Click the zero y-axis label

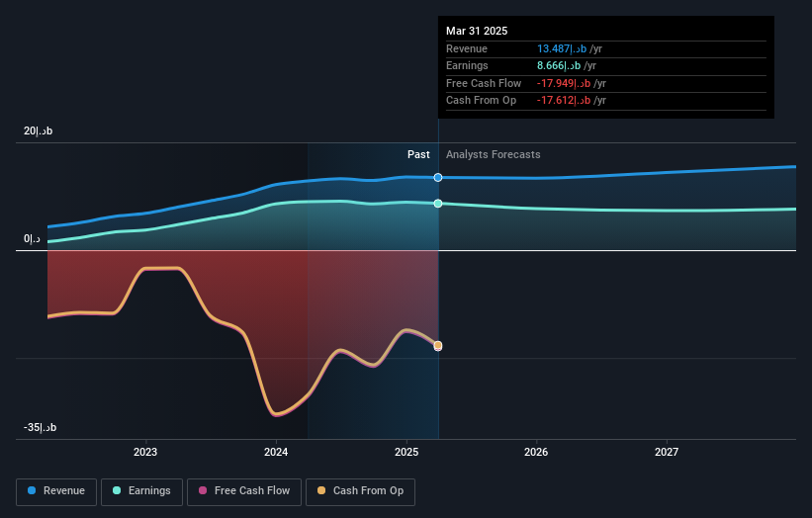click(x=32, y=238)
